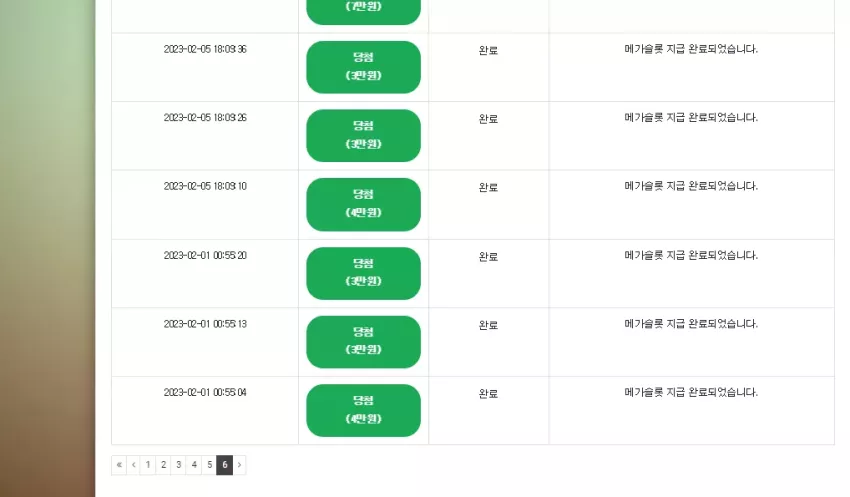Viewport: 850px width, 497px height.
Task: Go to first page with double-arrow icon
Action: click(119, 464)
